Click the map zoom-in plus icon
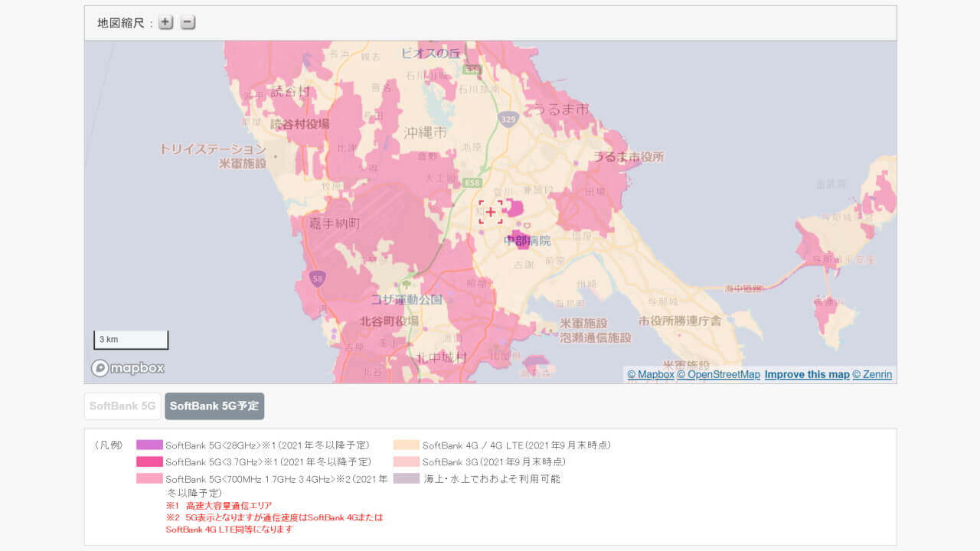 [x=165, y=22]
